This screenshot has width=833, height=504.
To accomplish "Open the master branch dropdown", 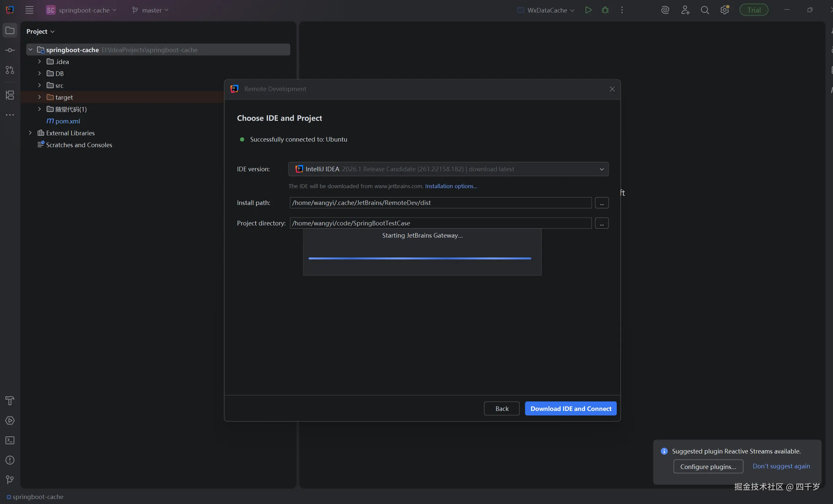I will tap(151, 10).
